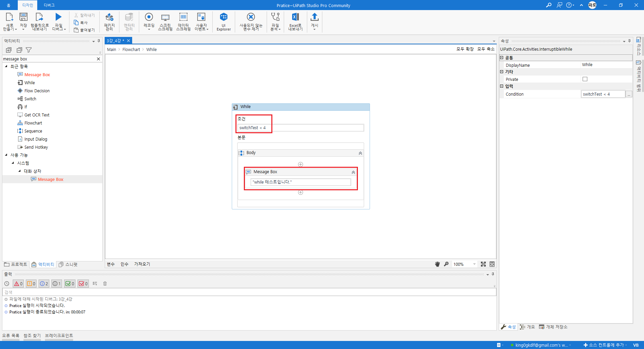Click the Publish (게시) icon
This screenshot has height=349, width=644.
(314, 17)
